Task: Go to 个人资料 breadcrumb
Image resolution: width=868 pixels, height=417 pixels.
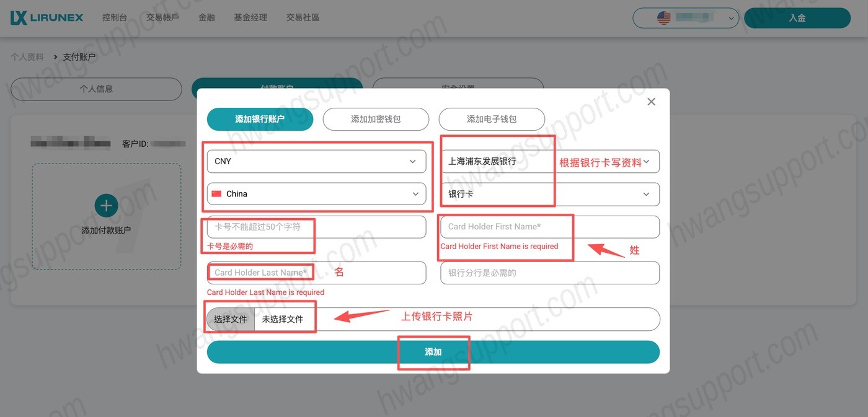Action: tap(27, 56)
